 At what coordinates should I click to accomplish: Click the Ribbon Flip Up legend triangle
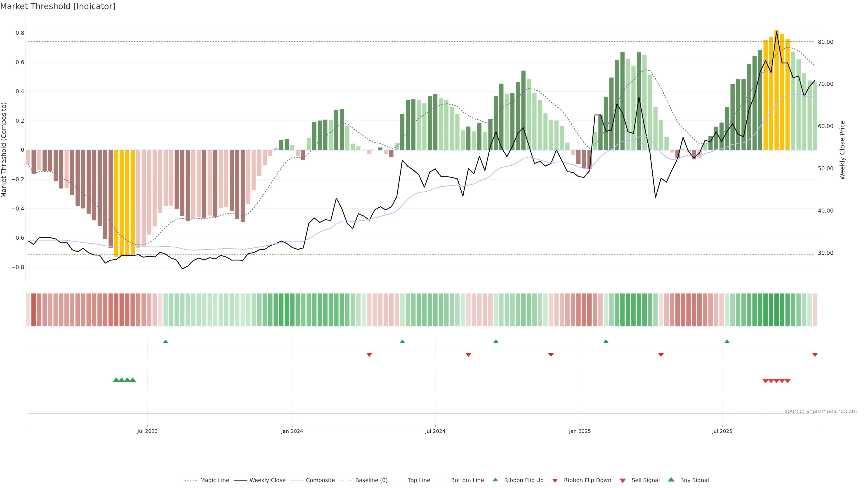[495, 480]
